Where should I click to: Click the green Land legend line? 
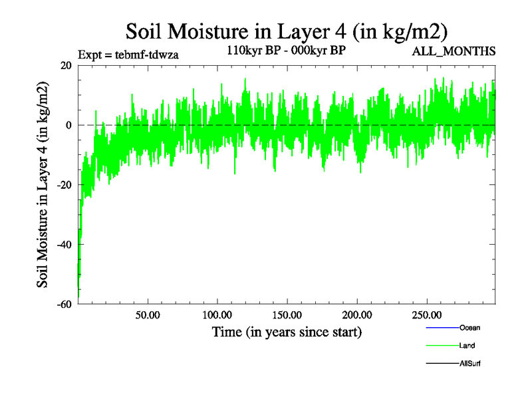pos(442,345)
